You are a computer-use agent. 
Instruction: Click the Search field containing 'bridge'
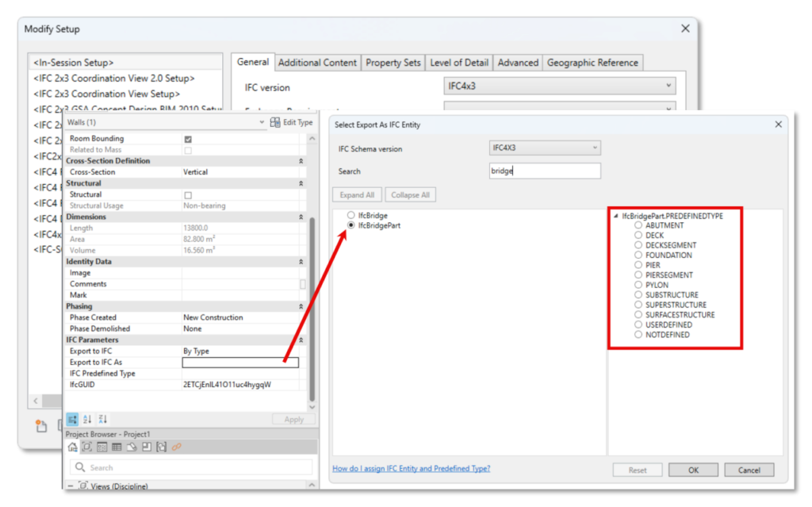pyautogui.click(x=545, y=171)
